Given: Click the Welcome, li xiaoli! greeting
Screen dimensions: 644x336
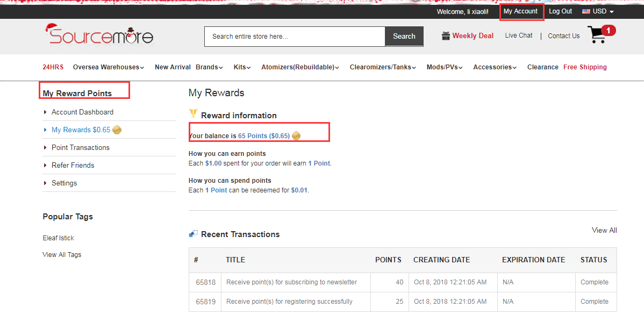Looking at the screenshot, I should pos(462,11).
